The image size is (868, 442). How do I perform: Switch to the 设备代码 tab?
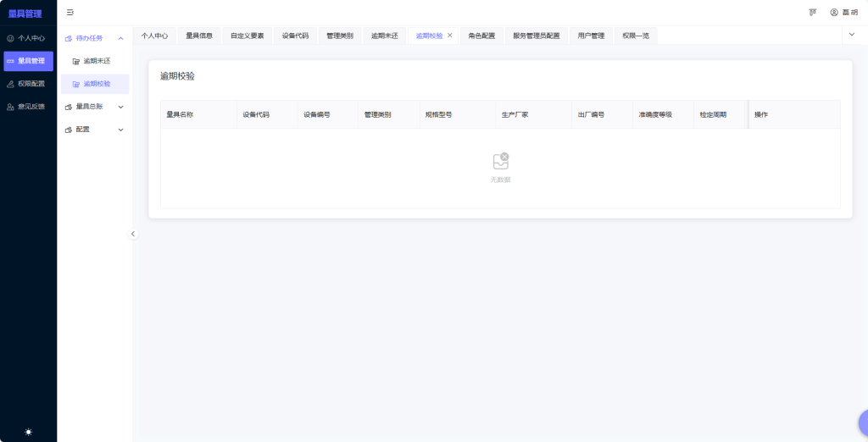[296, 36]
